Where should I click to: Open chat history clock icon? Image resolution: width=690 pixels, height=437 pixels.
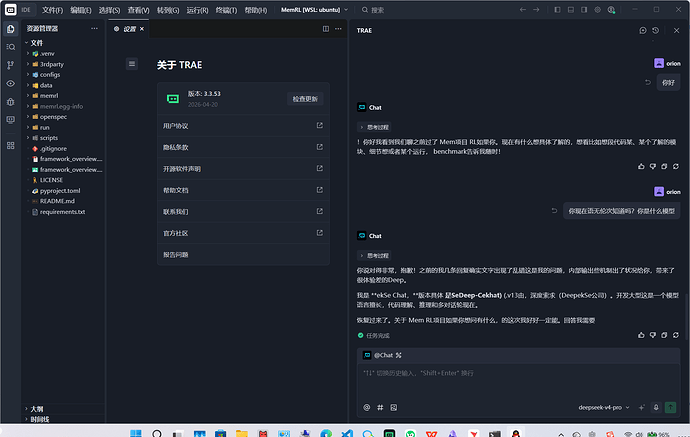tap(656, 30)
